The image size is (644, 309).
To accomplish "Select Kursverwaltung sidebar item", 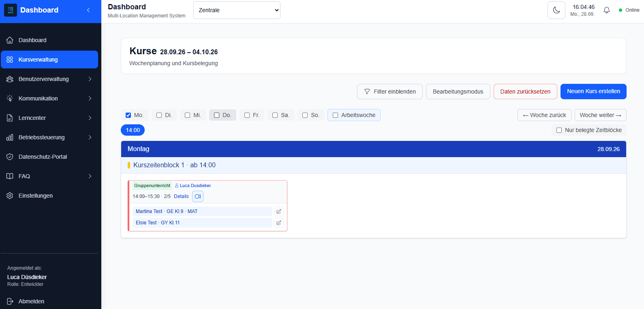I will (49, 60).
